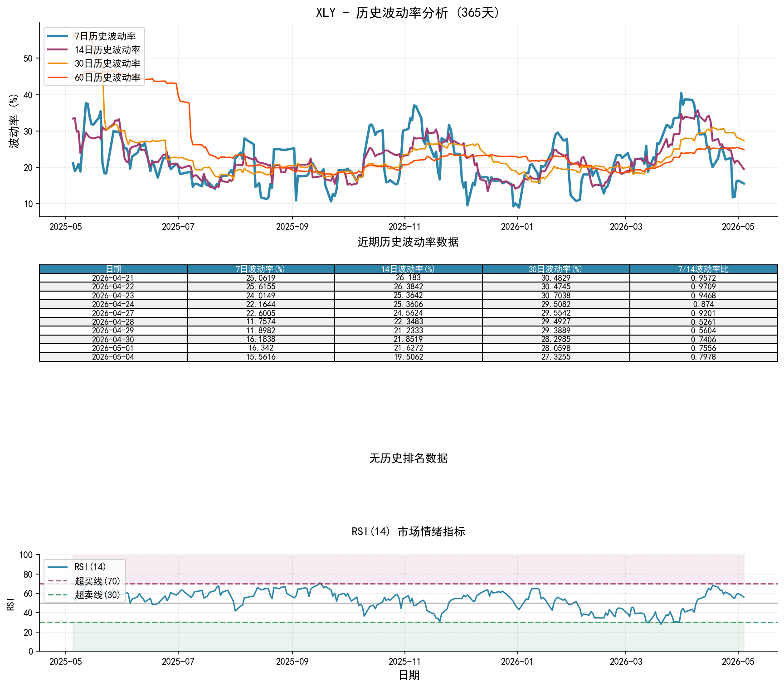The width and height of the screenshot is (784, 687).
Task: Select the 2026-04-28 date cell
Action: pos(113,322)
